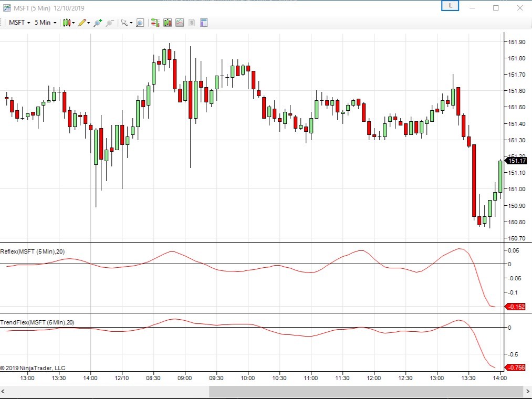Click the zoom frame magnifier icon

(x=140, y=23)
